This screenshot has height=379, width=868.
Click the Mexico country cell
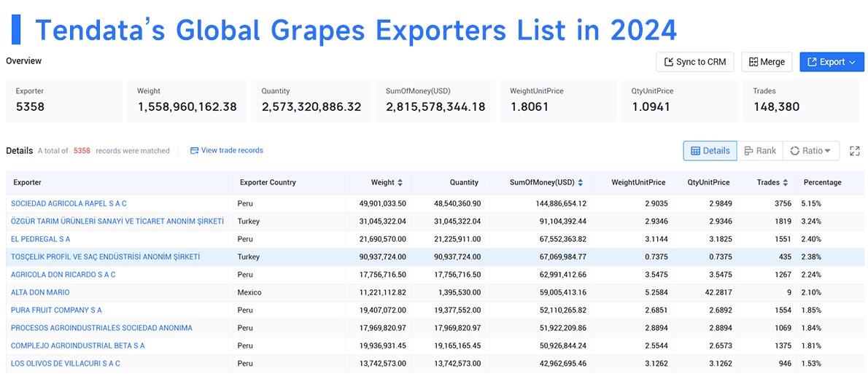point(249,292)
